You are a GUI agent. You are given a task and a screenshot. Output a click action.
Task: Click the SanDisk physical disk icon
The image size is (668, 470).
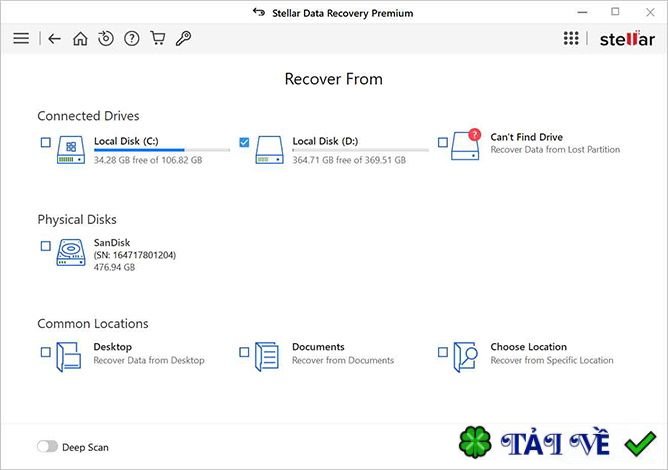71,253
